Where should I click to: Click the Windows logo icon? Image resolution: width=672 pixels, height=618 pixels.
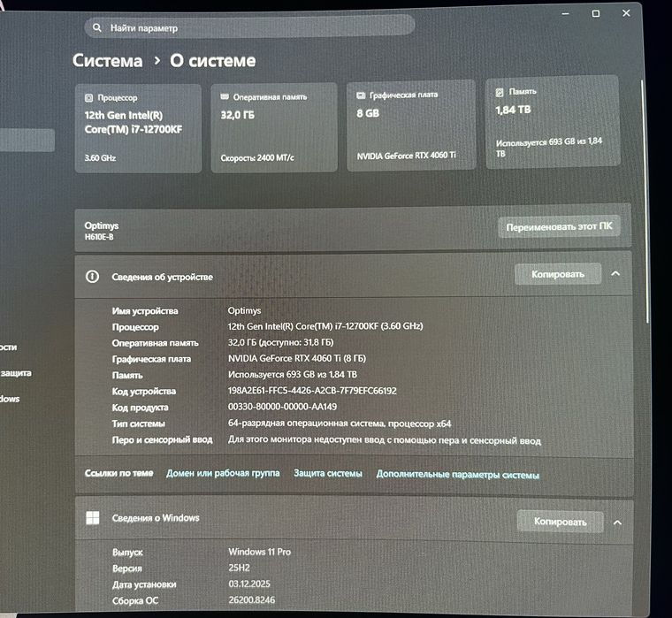coord(93,518)
